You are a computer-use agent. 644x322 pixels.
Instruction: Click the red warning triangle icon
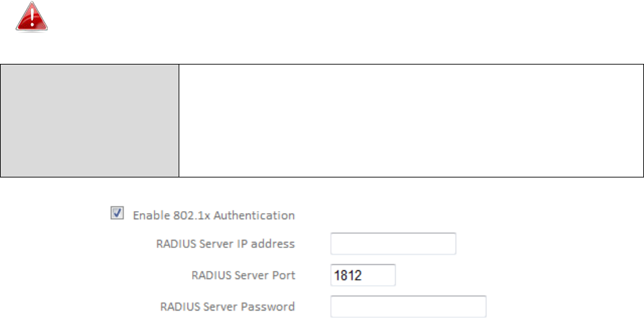pos(32,16)
